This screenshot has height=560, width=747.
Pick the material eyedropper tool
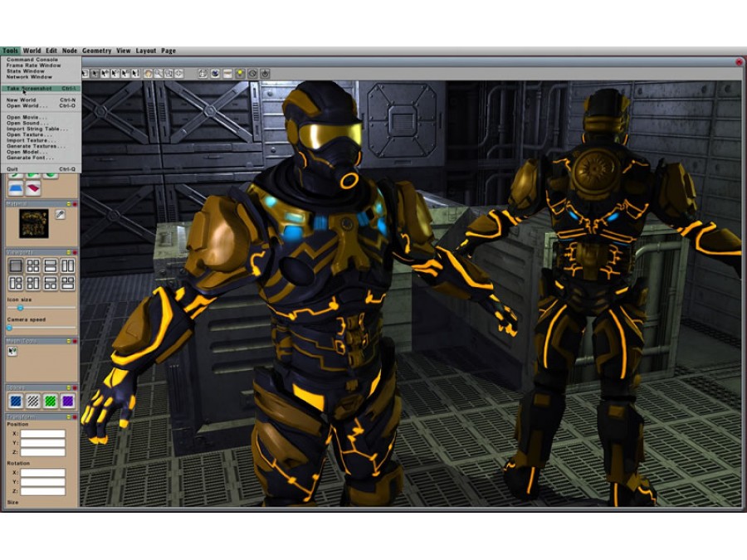tap(60, 215)
